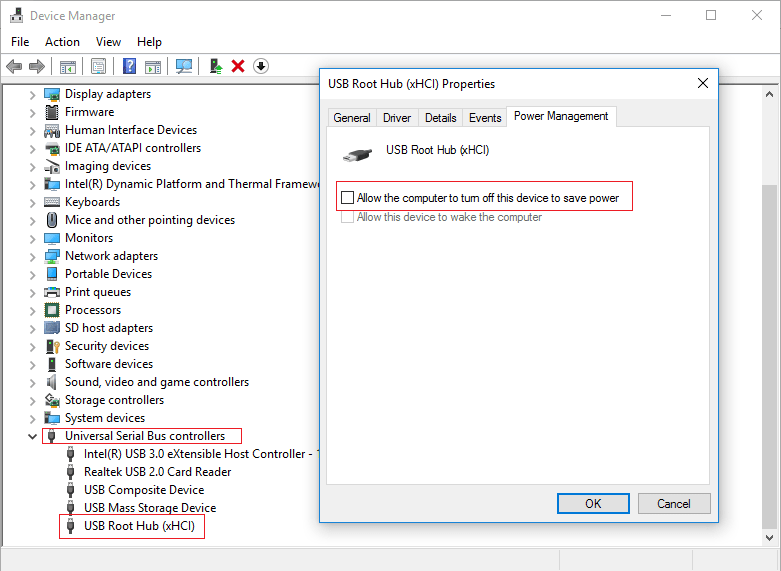Click the Forward arrow toolbar icon
Image resolution: width=781 pixels, height=571 pixels.
click(37, 66)
